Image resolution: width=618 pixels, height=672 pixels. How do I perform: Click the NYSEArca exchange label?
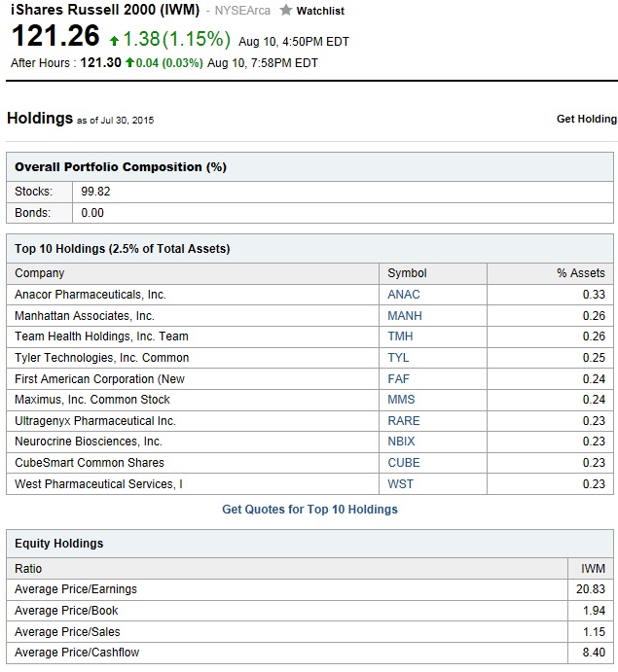pos(242,11)
